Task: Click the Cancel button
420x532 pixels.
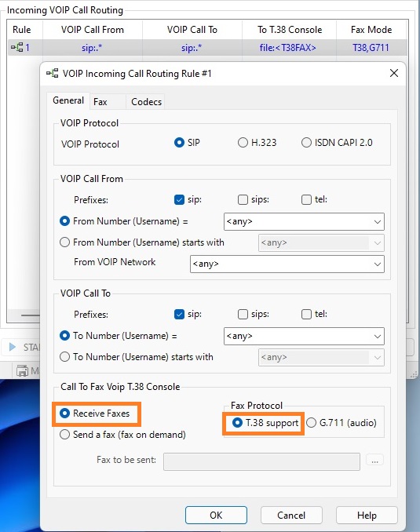Action: [291, 515]
